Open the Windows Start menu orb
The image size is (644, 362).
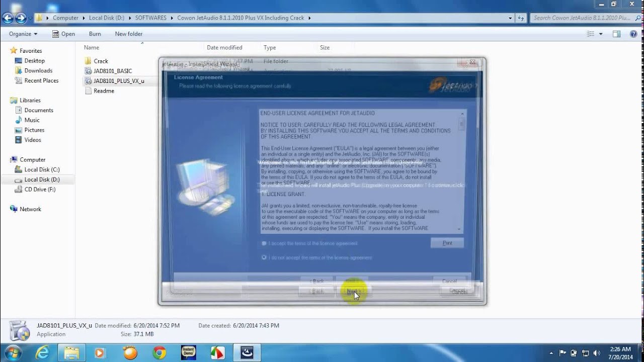(12, 352)
